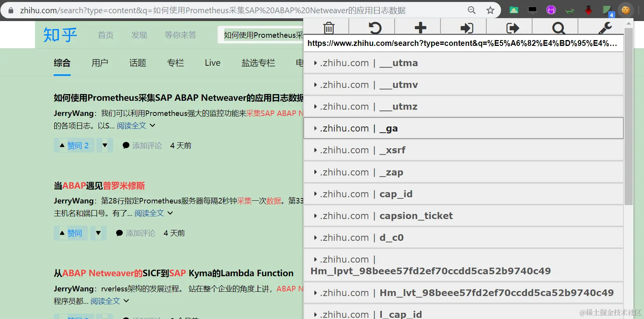Switch to the 专栏 tab
644x319 pixels.
tap(175, 63)
